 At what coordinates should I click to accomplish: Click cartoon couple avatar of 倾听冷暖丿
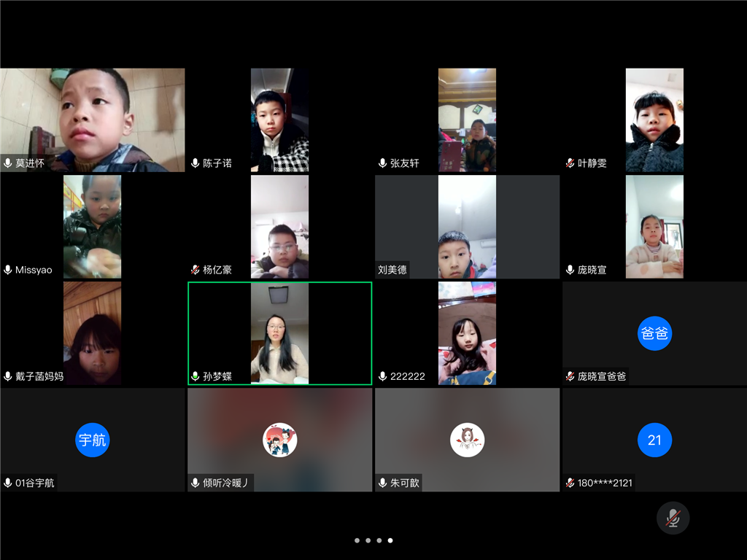click(x=280, y=440)
